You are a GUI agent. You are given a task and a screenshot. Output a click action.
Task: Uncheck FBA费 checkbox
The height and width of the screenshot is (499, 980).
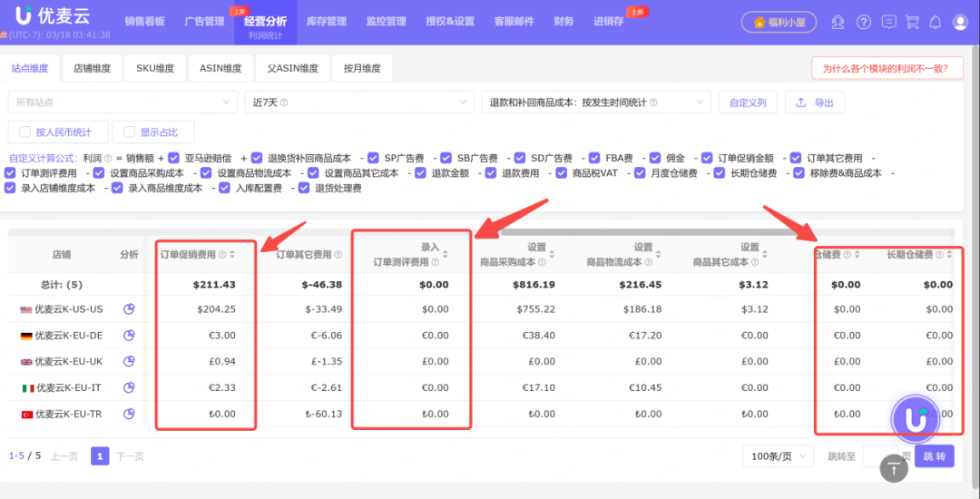point(593,158)
